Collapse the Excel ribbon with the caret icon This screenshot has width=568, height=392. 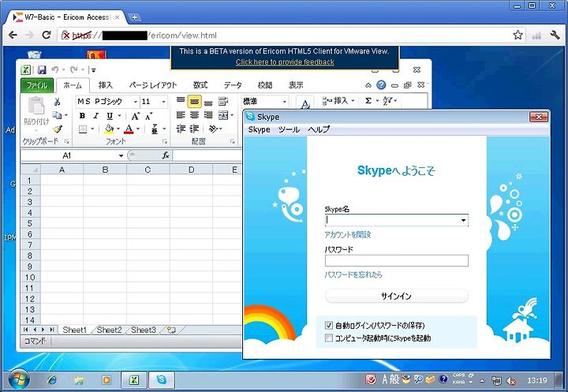tap(368, 85)
